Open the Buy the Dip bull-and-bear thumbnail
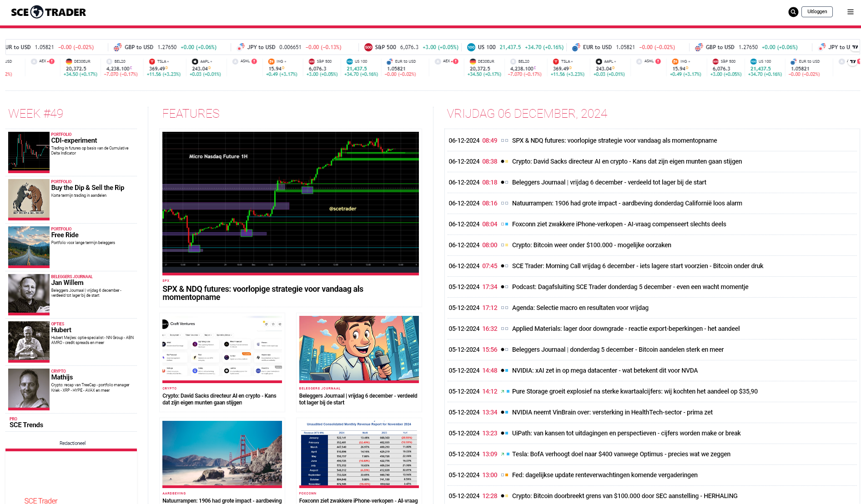 tap(29, 200)
